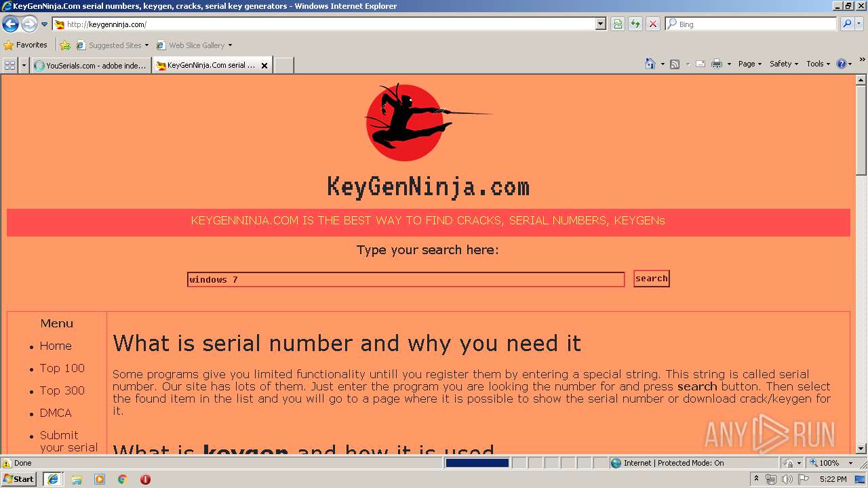The width and height of the screenshot is (868, 488).
Task: Open Submit your serial link
Action: [x=68, y=441]
